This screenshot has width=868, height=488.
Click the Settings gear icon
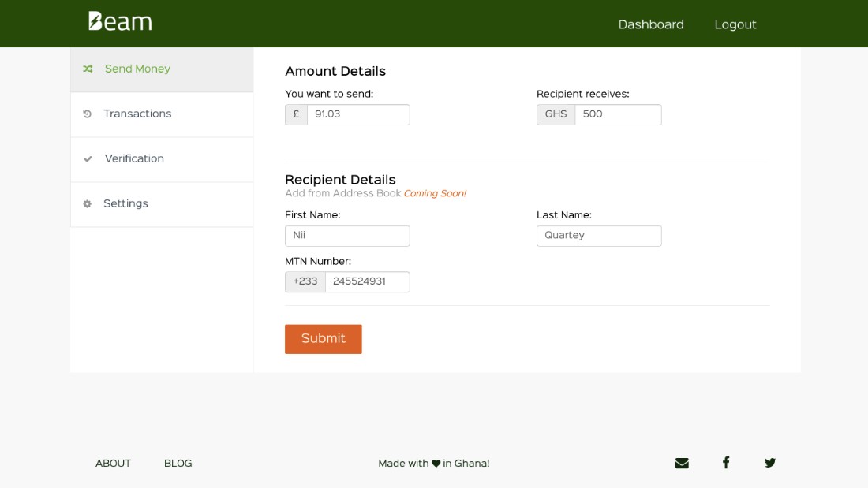(x=87, y=203)
